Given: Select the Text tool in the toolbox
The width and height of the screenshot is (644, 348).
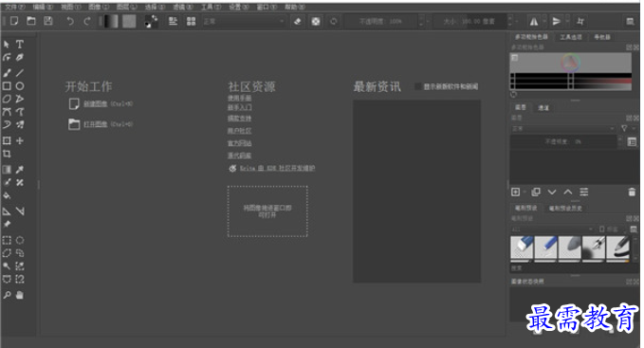Looking at the screenshot, I should 19,45.
